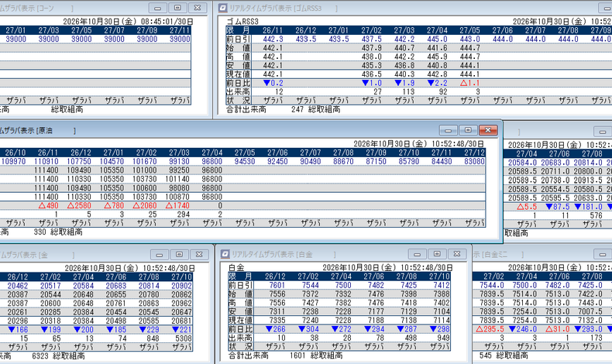
Task: Select 437.5 in the ゴムRSS3 table
Action: click(371, 39)
